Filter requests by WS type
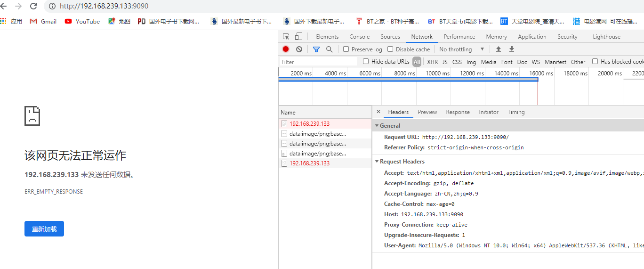 536,62
